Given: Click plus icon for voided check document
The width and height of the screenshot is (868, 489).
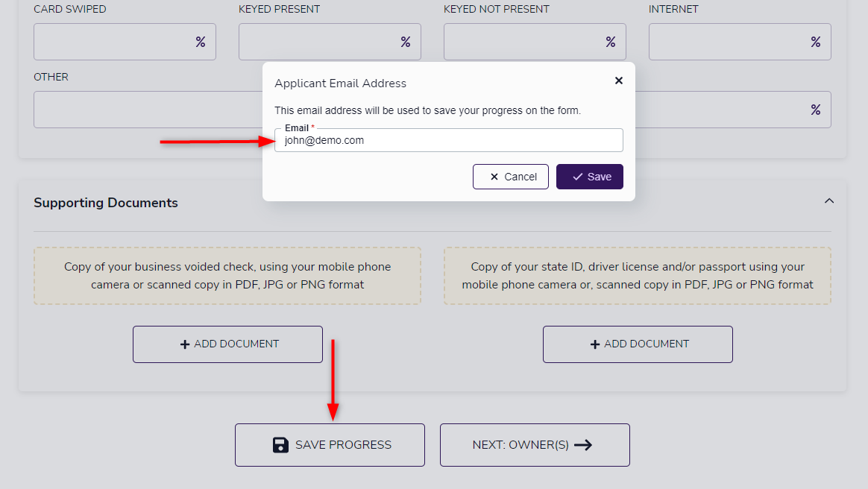Looking at the screenshot, I should point(185,344).
